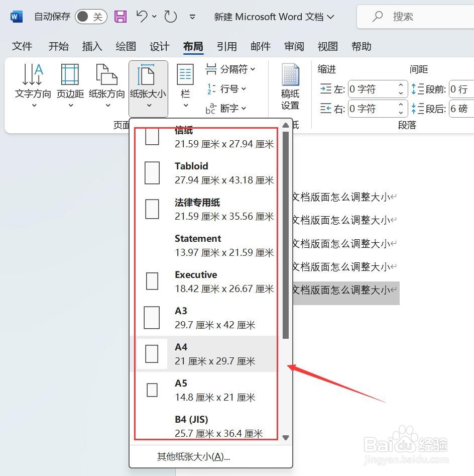
Task: Open the 设计 (Design) ribbon tab
Action: (159, 46)
